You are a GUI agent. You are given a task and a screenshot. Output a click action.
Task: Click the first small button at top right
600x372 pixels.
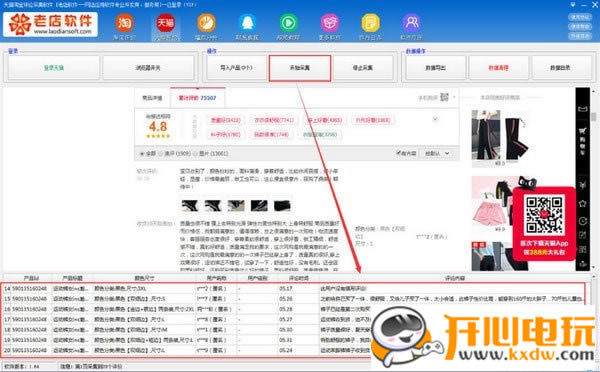tap(580, 17)
